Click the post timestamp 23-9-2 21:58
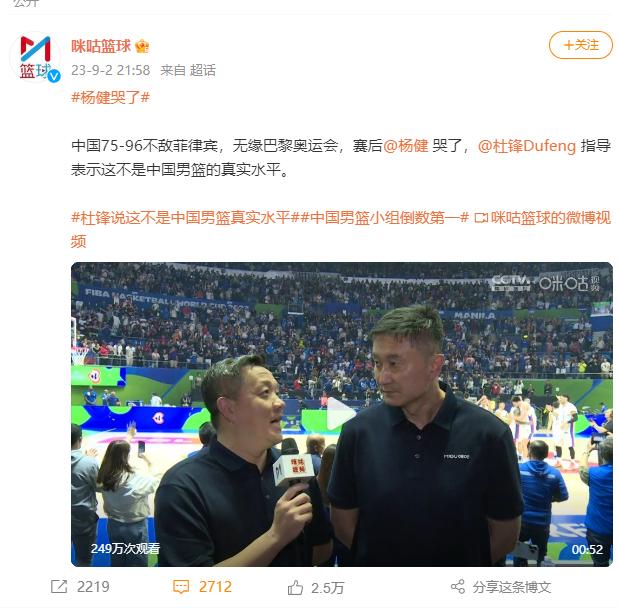Viewport: 618px width, 608px height. click(111, 70)
